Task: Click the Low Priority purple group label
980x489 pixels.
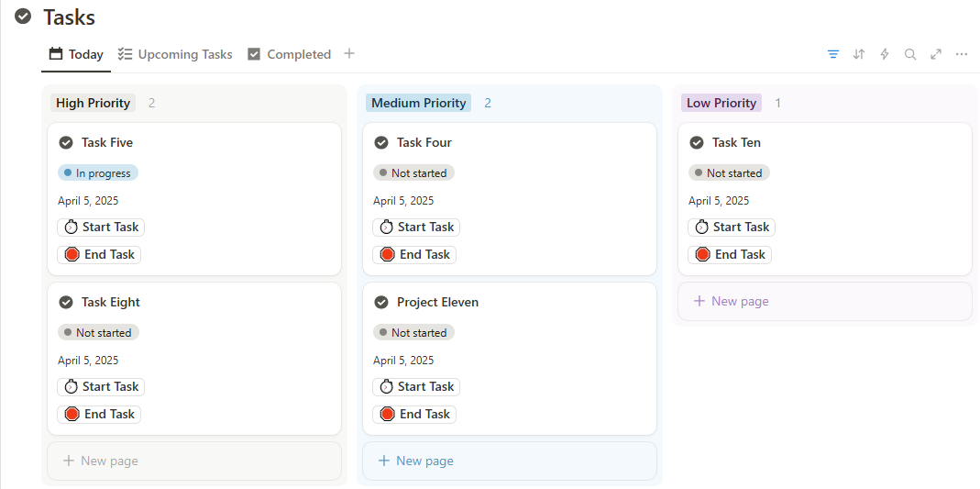Action: coord(721,103)
